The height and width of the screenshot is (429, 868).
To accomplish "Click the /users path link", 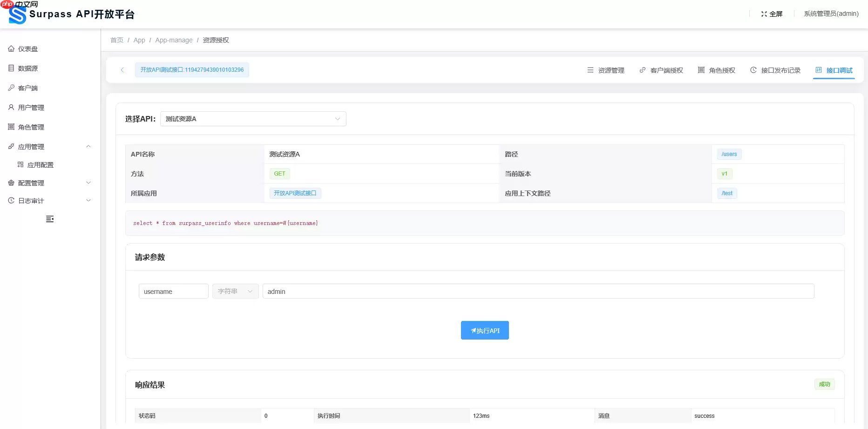I will tap(729, 154).
